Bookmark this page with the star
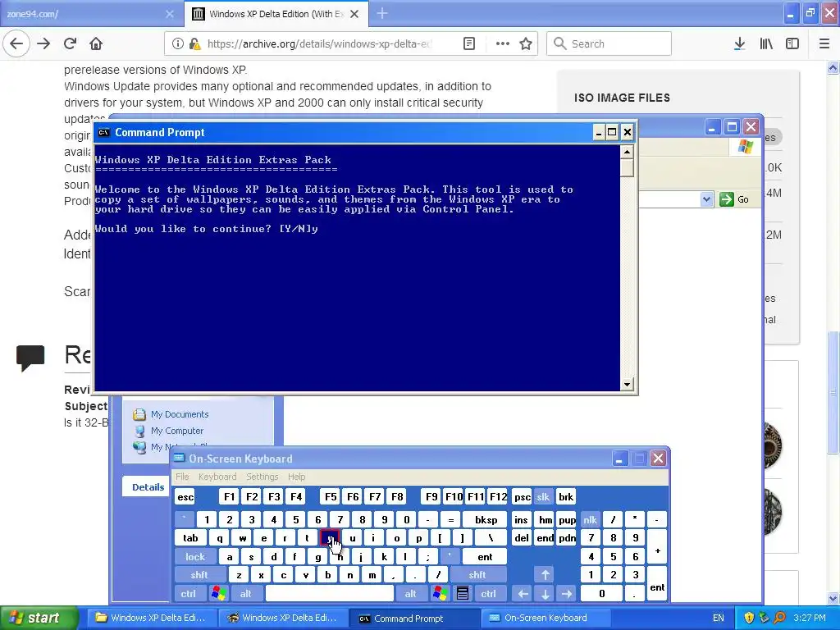840x630 pixels. pyautogui.click(x=526, y=43)
